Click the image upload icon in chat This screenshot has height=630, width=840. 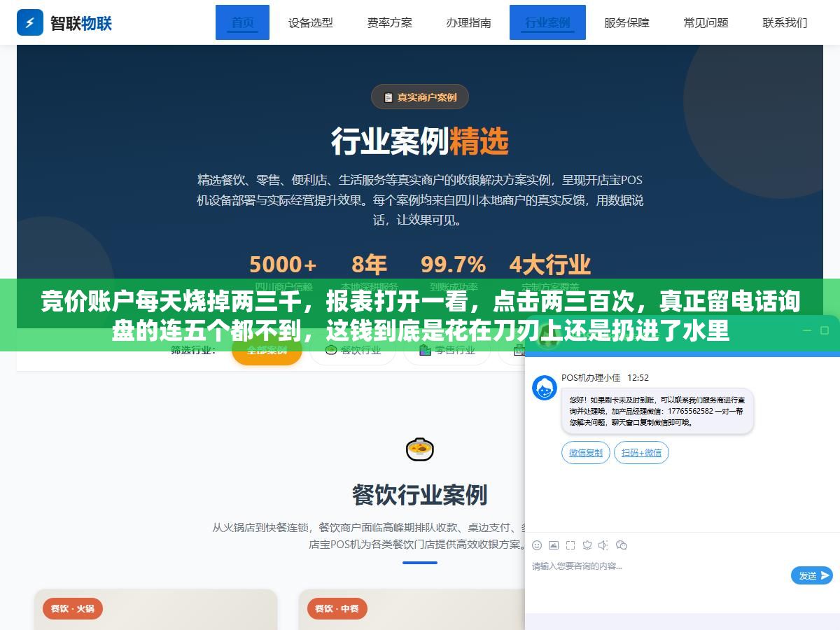[x=554, y=545]
